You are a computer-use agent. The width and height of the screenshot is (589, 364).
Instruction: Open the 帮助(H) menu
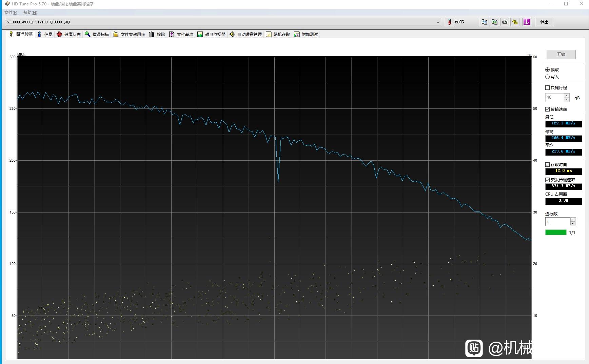click(x=30, y=13)
